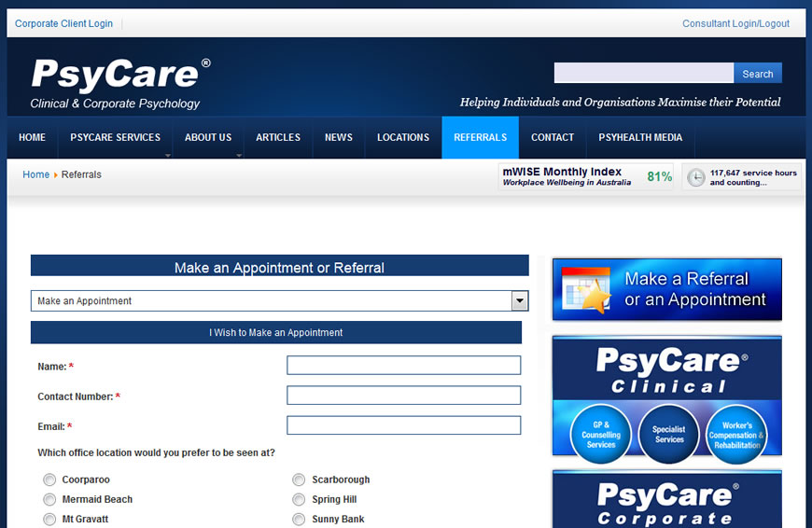Open PsyCare Services menu
This screenshot has height=528, width=812.
tap(115, 137)
